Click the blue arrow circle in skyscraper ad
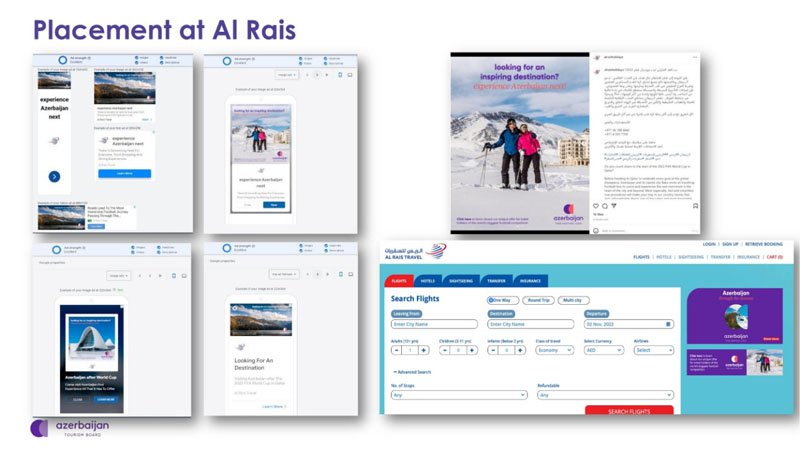Viewport: 800px width, 449px height. click(54, 178)
